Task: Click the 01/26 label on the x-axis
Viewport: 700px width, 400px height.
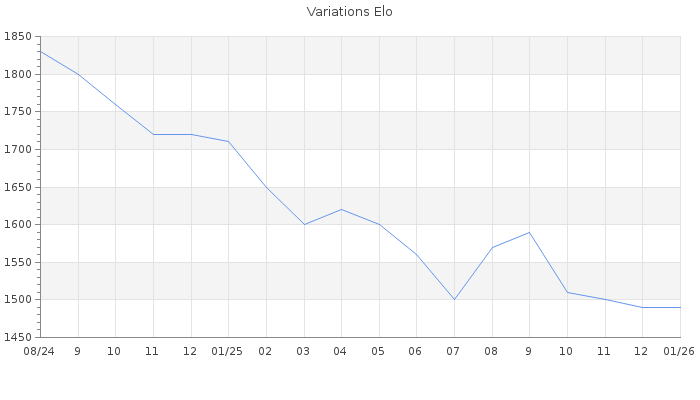Action: click(x=679, y=351)
